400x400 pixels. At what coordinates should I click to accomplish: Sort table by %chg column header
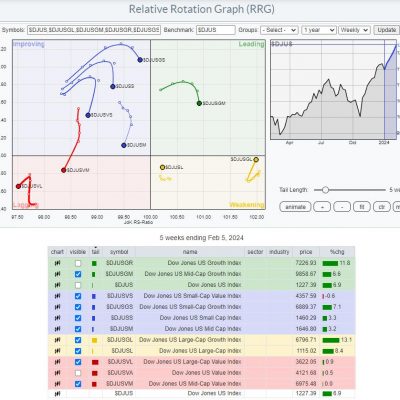[337, 252]
